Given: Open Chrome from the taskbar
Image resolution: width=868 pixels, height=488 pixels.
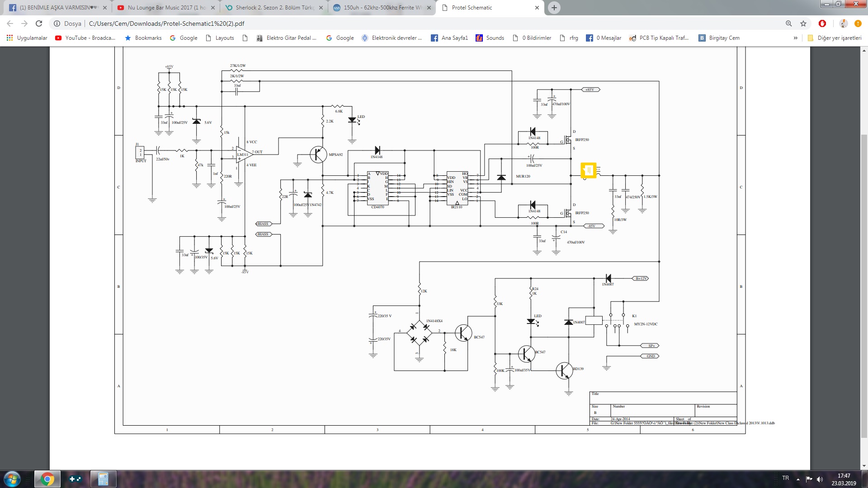Looking at the screenshot, I should (x=47, y=479).
